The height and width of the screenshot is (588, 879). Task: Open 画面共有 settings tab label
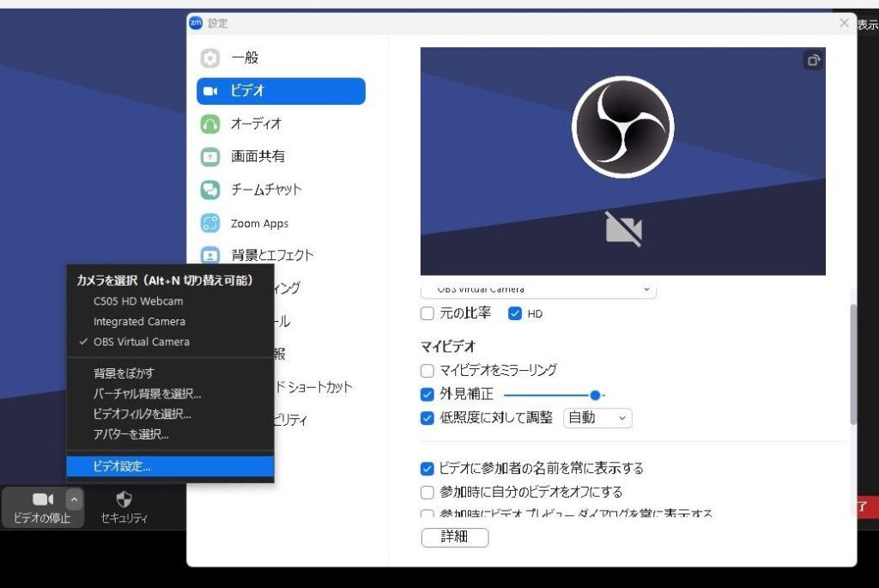(258, 156)
